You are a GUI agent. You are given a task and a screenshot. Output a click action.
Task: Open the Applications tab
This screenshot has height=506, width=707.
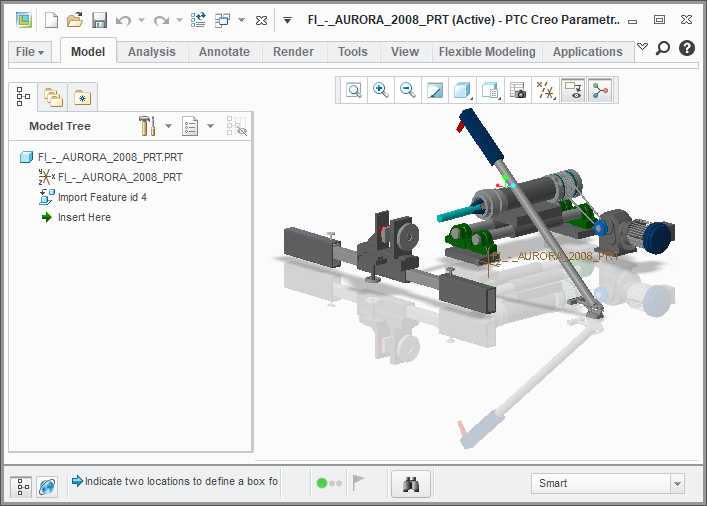[x=588, y=52]
